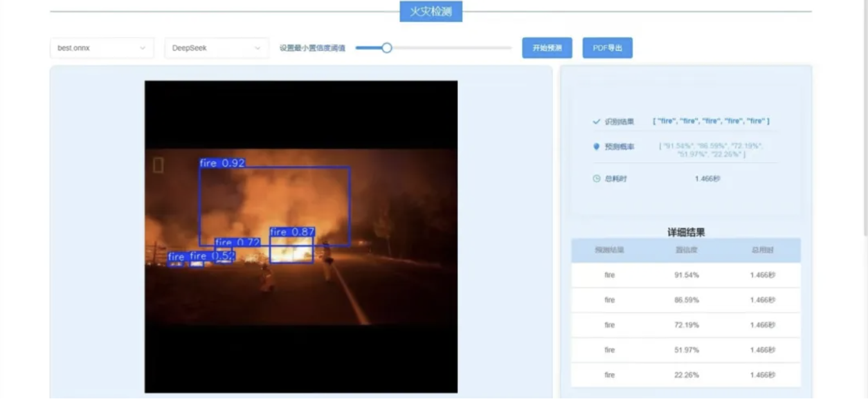Click the fire cell in the 22.26% row
The image size is (868, 399).
pos(610,375)
